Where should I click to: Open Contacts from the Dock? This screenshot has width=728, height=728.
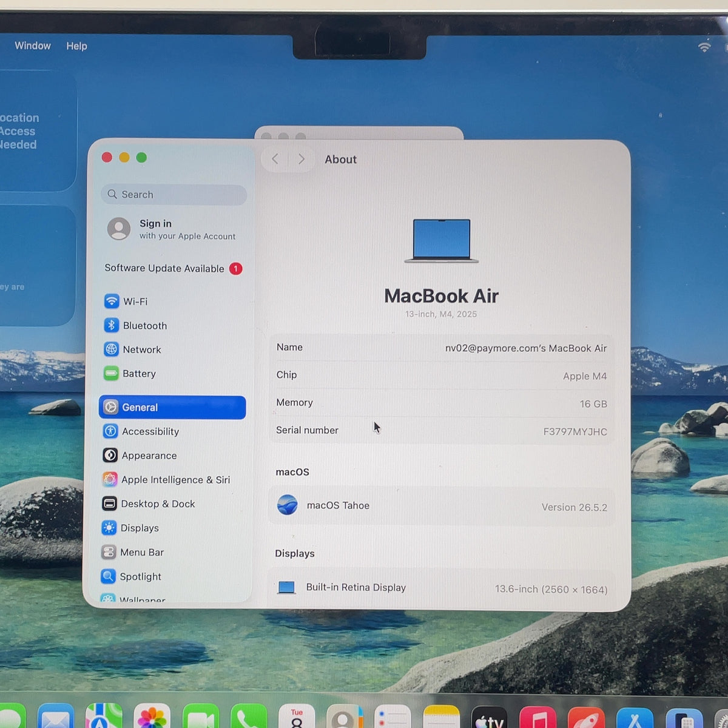pos(345,717)
